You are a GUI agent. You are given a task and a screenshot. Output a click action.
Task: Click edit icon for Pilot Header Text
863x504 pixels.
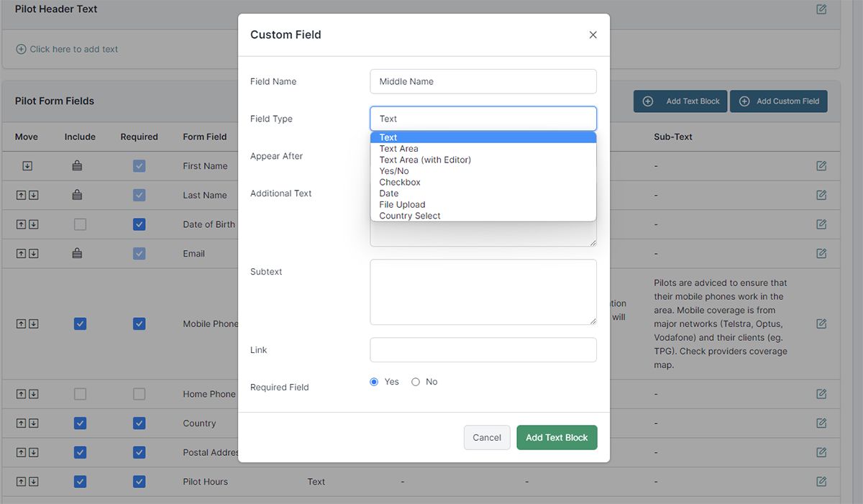tap(821, 9)
